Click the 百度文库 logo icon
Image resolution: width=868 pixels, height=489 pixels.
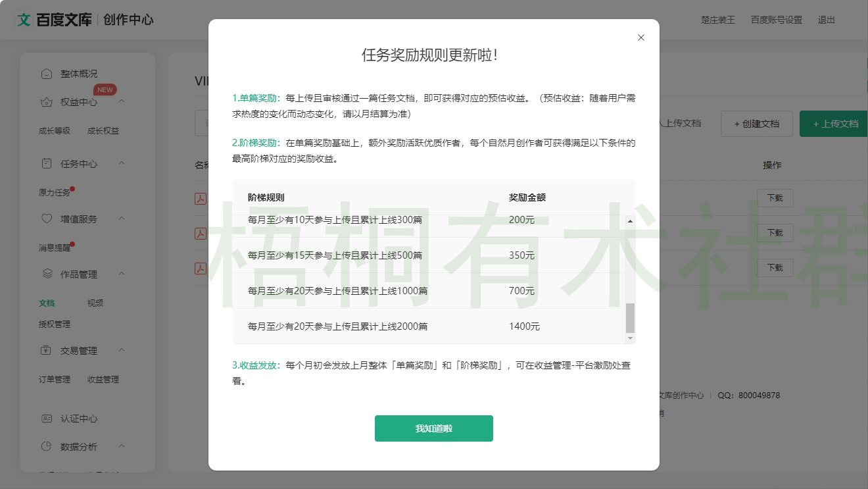pos(24,19)
